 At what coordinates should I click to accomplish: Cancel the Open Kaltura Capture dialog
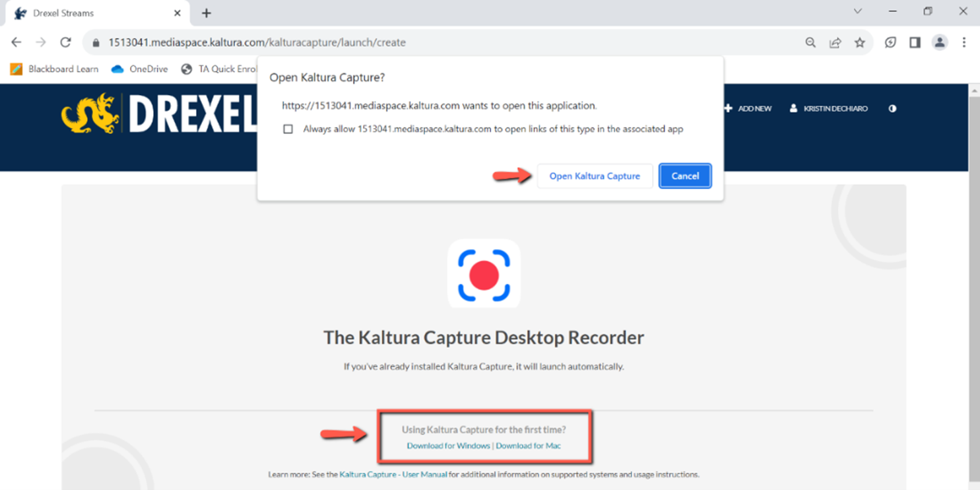point(685,176)
